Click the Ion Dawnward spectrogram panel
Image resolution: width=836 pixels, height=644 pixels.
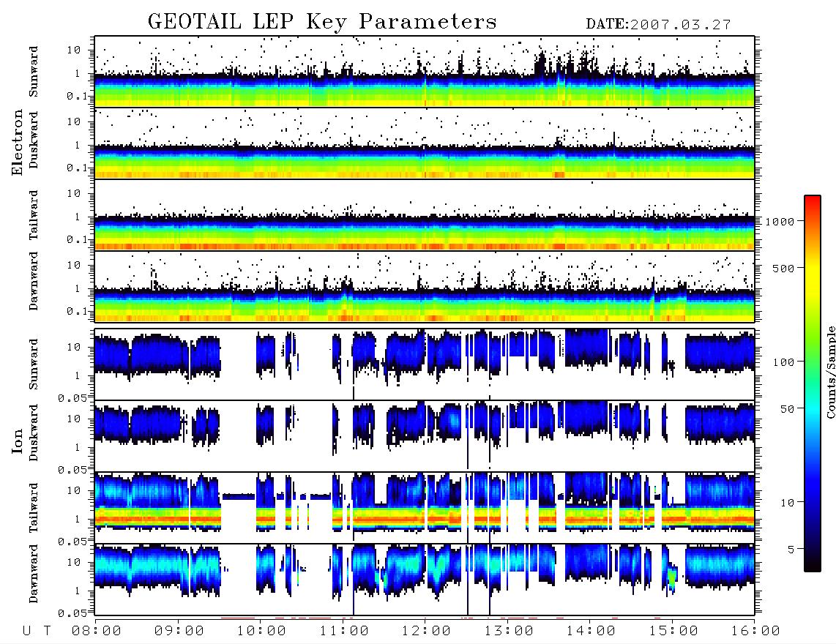tap(425, 580)
